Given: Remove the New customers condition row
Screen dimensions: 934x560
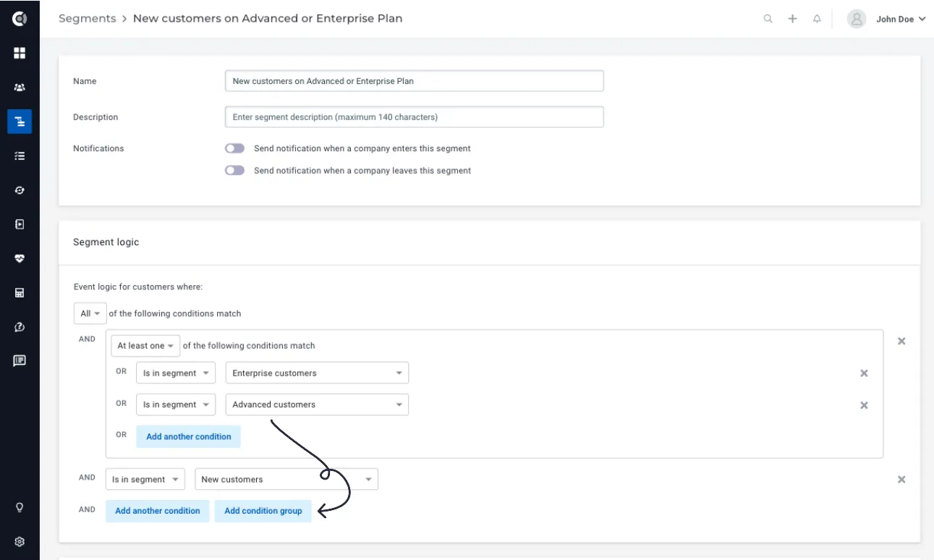Looking at the screenshot, I should pyautogui.click(x=901, y=479).
